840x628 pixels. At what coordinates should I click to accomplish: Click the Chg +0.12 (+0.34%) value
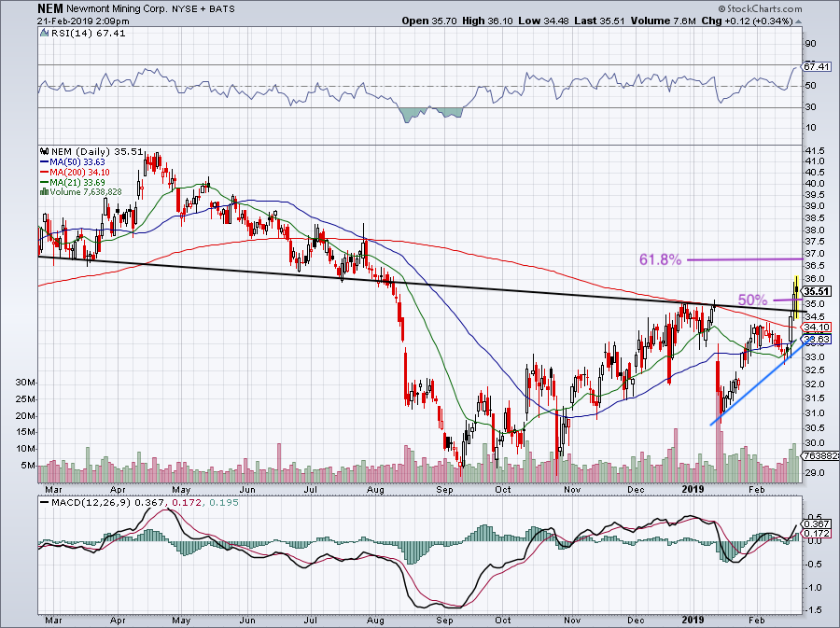tap(747, 21)
